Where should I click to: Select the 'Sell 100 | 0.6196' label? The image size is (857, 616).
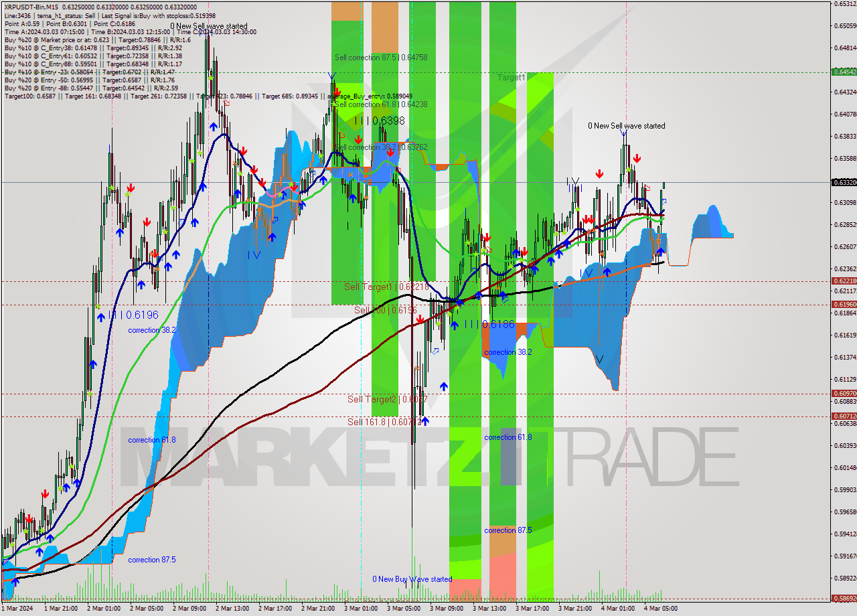[386, 310]
